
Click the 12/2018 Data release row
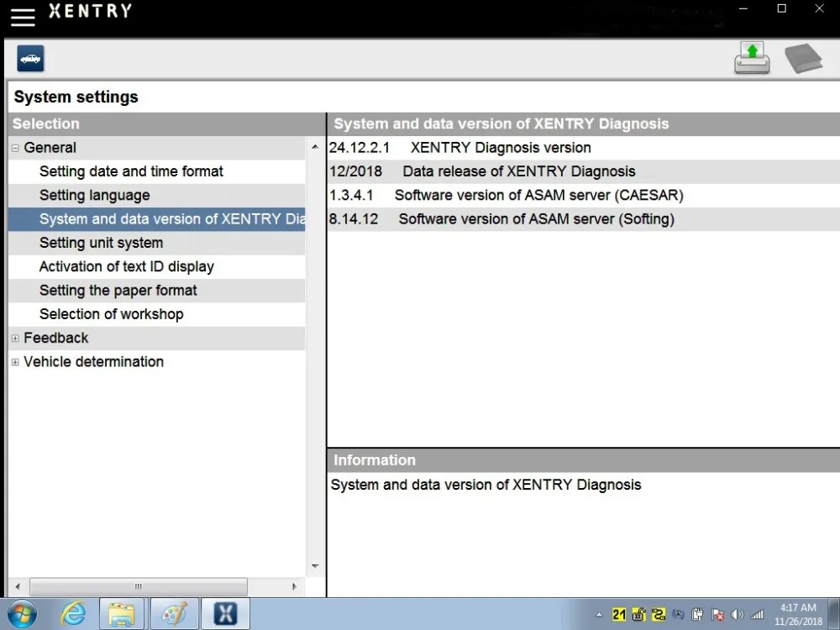tap(584, 171)
